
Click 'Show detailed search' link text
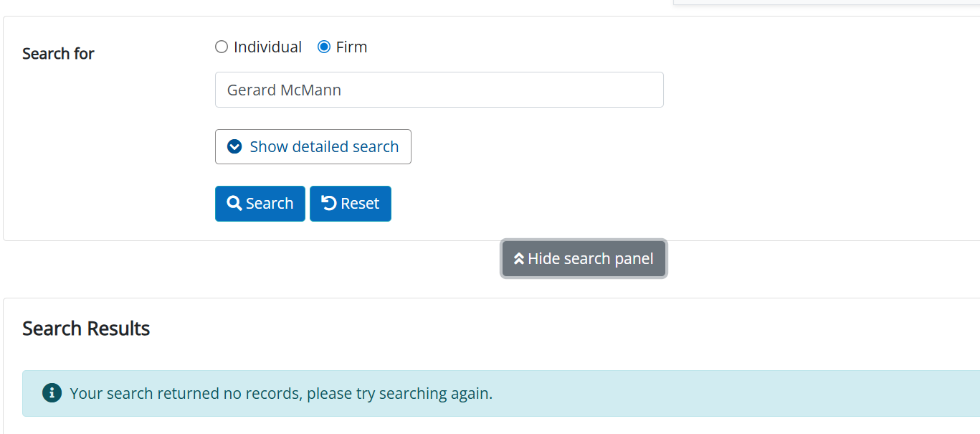(324, 146)
